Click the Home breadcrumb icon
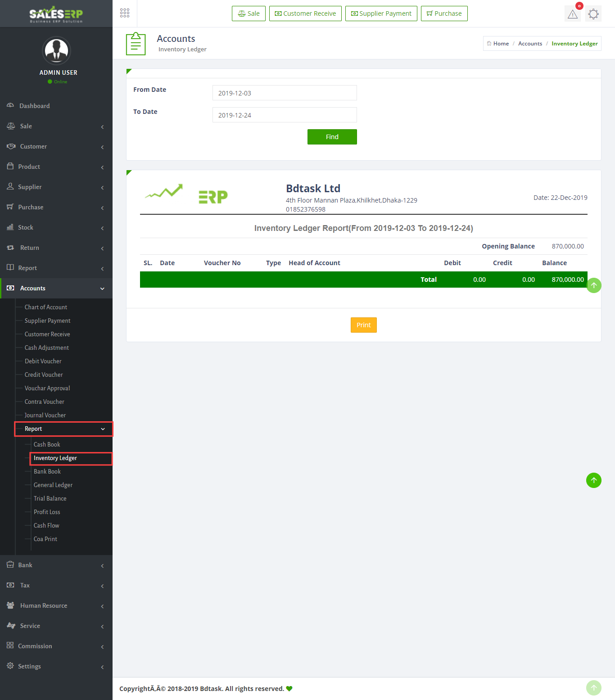 coord(489,44)
